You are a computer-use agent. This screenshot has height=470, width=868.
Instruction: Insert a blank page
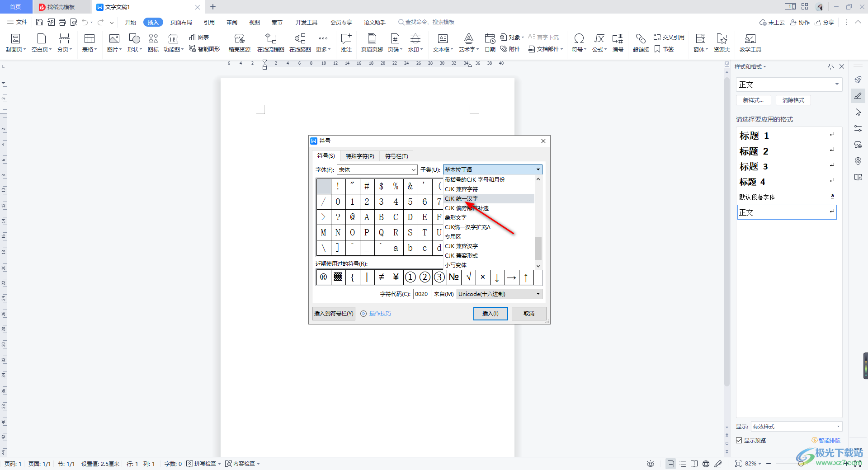pyautogui.click(x=42, y=43)
